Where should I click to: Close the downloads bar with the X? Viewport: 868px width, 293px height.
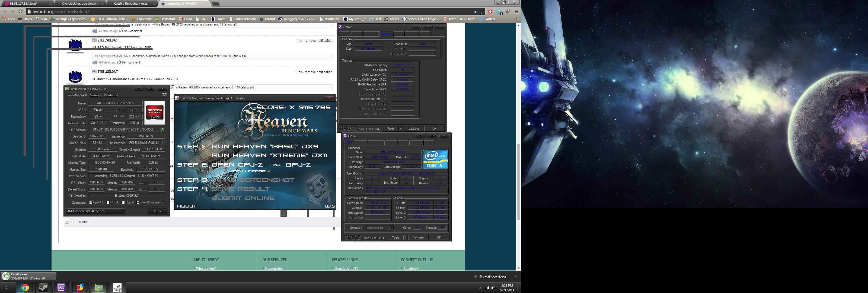pyautogui.click(x=515, y=276)
